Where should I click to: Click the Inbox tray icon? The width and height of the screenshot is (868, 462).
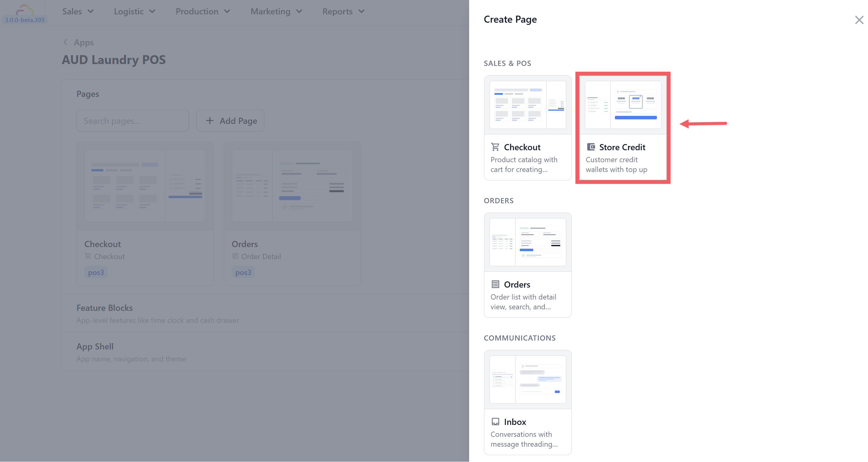[x=495, y=422]
